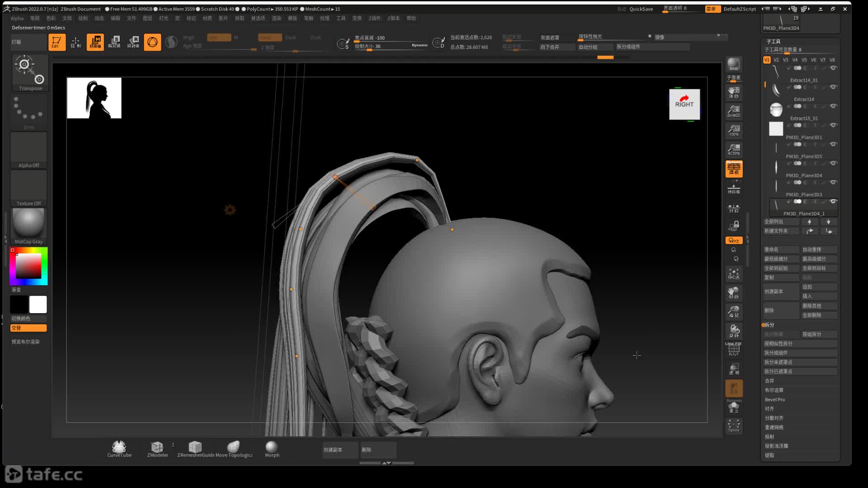Open the Z插件 (ZPlugin) menu
This screenshot has height=488, width=868.
coord(374,19)
